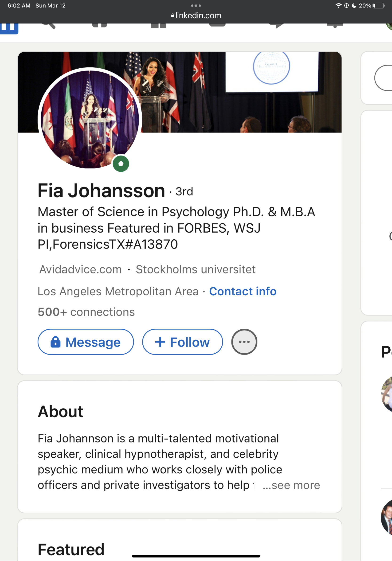The image size is (392, 561).
Task: Click the LinkedIn logo icon
Action: (9, 28)
